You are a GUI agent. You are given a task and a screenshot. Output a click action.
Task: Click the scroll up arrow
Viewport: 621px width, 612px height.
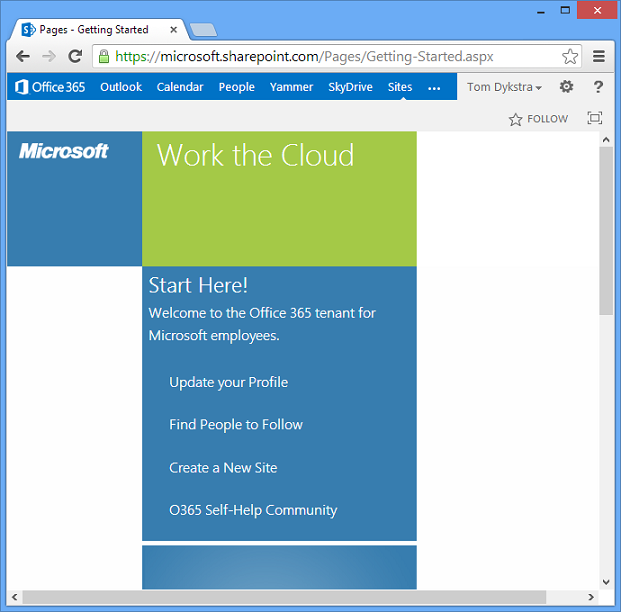click(x=606, y=139)
